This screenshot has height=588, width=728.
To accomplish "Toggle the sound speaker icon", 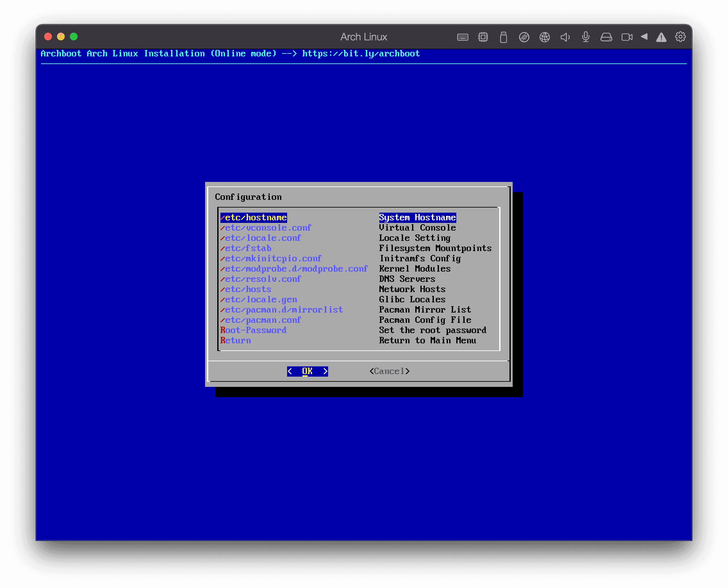I will coord(565,37).
